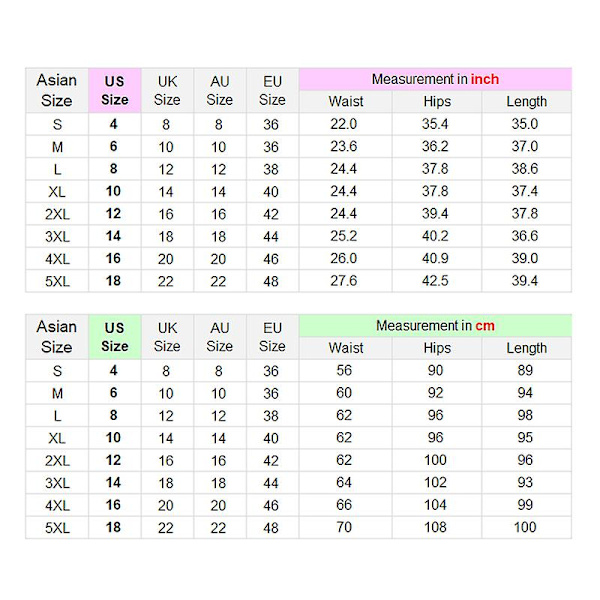Click the Length column header in inch table
Viewport: 600px width, 600px height.
point(527,101)
